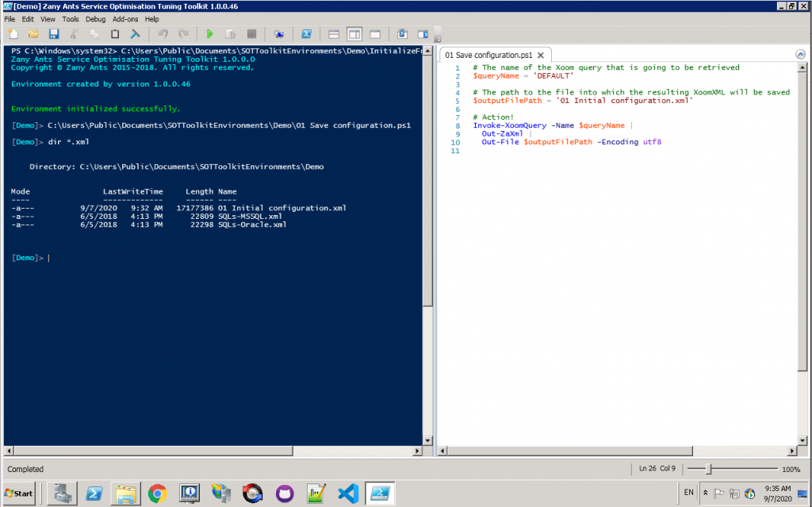Create a new script file
Screen dimensions: 812x507
point(13,34)
